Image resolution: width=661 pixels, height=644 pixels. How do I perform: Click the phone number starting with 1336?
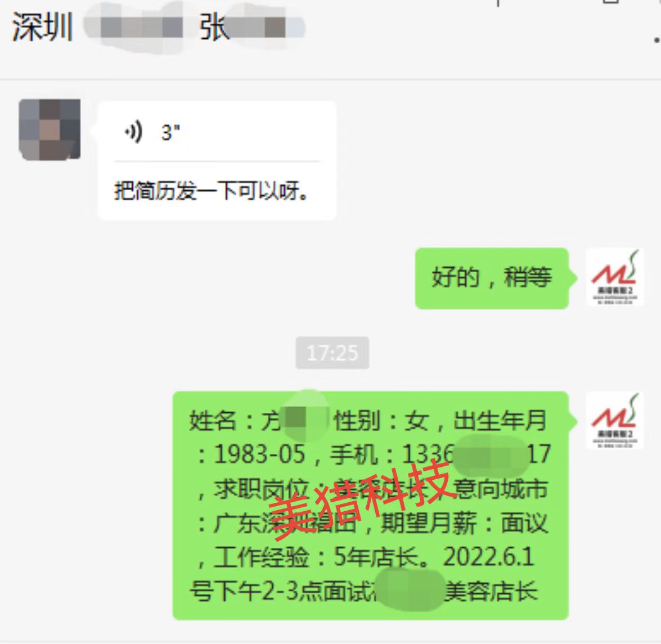(x=476, y=454)
